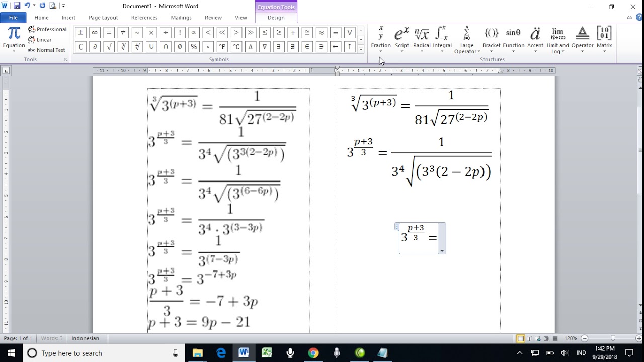
Task: Insert the degrees Fahrenheit symbol
Action: [222, 47]
